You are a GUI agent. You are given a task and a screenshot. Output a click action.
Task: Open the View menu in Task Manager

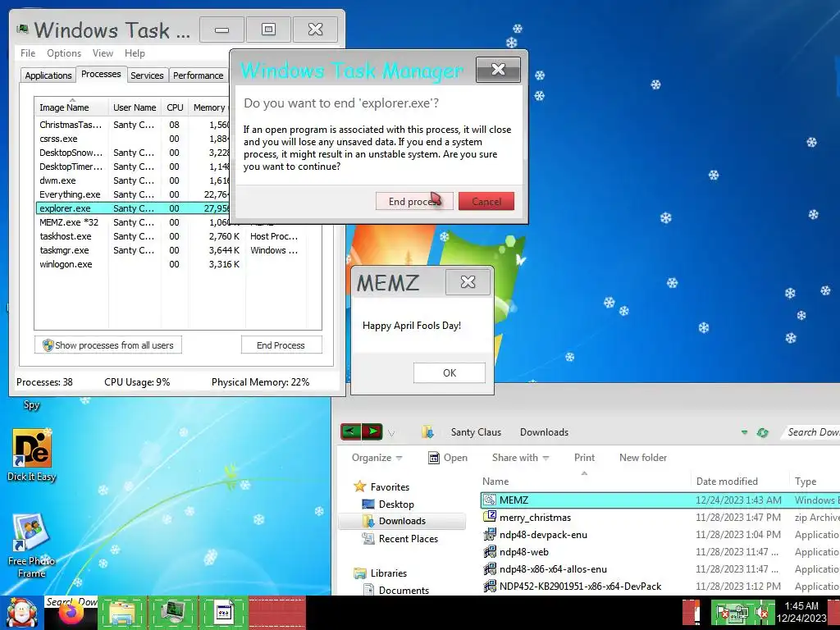coord(103,53)
